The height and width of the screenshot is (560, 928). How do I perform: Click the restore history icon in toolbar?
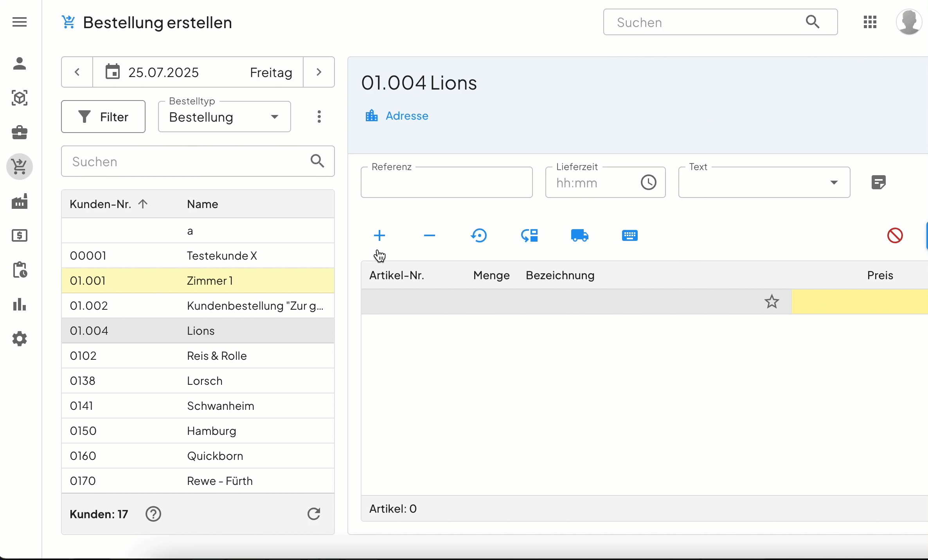pyautogui.click(x=479, y=235)
